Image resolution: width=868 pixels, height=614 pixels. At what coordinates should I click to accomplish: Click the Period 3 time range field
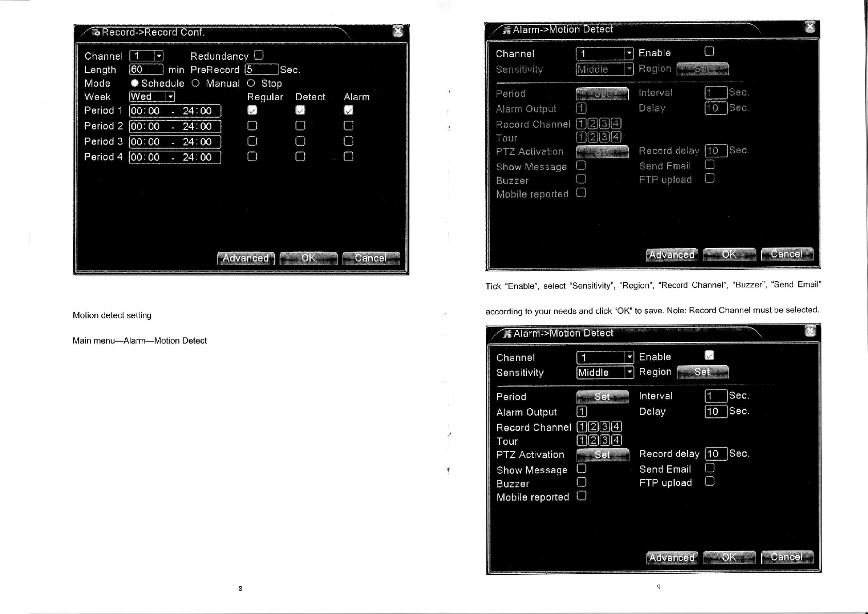pyautogui.click(x=175, y=142)
